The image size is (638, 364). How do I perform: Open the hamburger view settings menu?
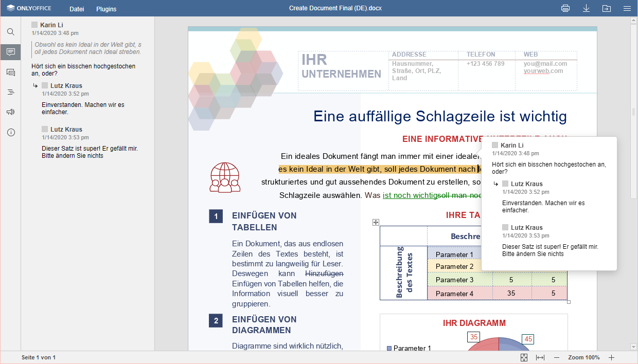point(627,8)
